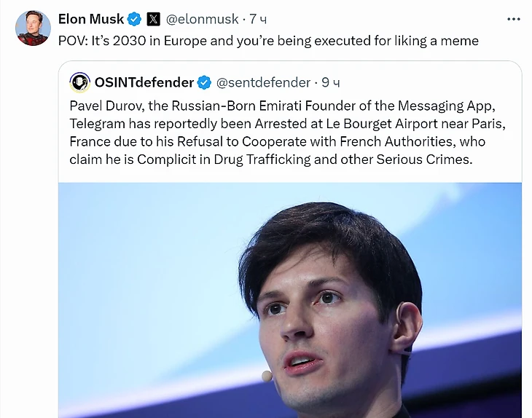Click the X affiliation badge icon
This screenshot has width=532, height=418.
153,19
